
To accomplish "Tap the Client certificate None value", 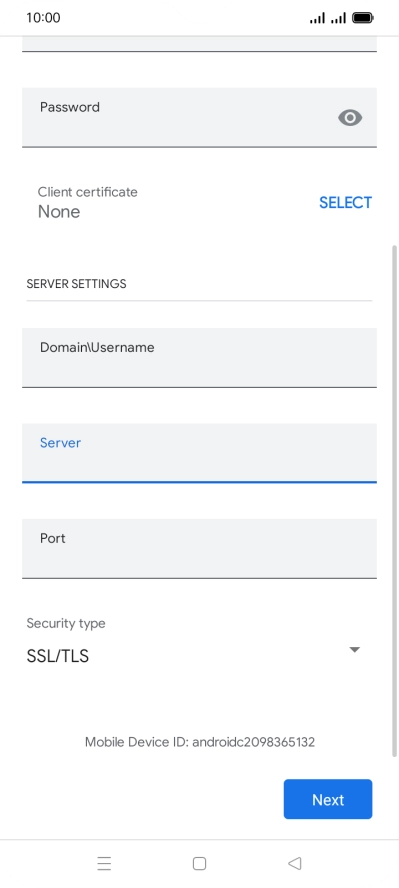I will coord(59,212).
